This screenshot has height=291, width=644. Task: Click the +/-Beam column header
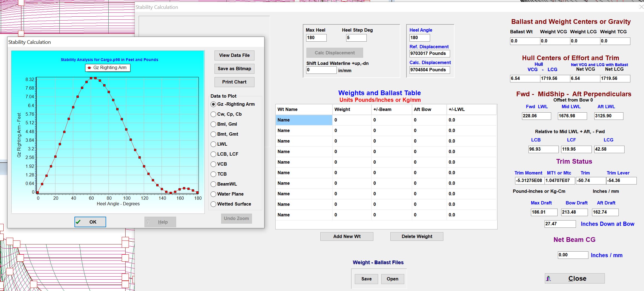[x=391, y=110]
